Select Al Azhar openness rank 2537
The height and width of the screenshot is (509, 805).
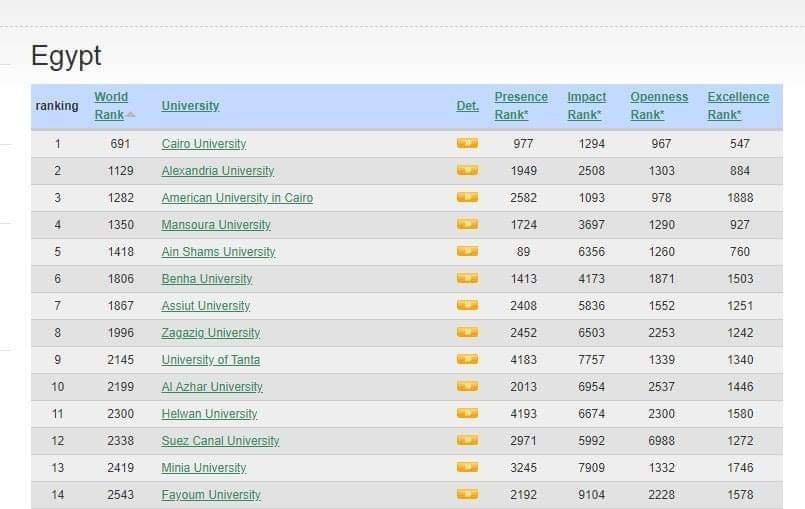[661, 387]
